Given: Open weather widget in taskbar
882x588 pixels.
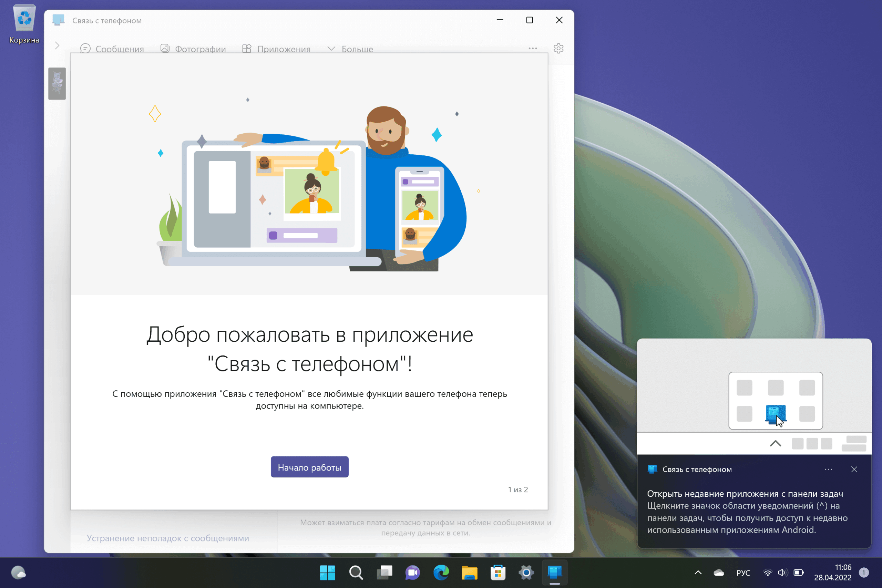Looking at the screenshot, I should click(18, 572).
